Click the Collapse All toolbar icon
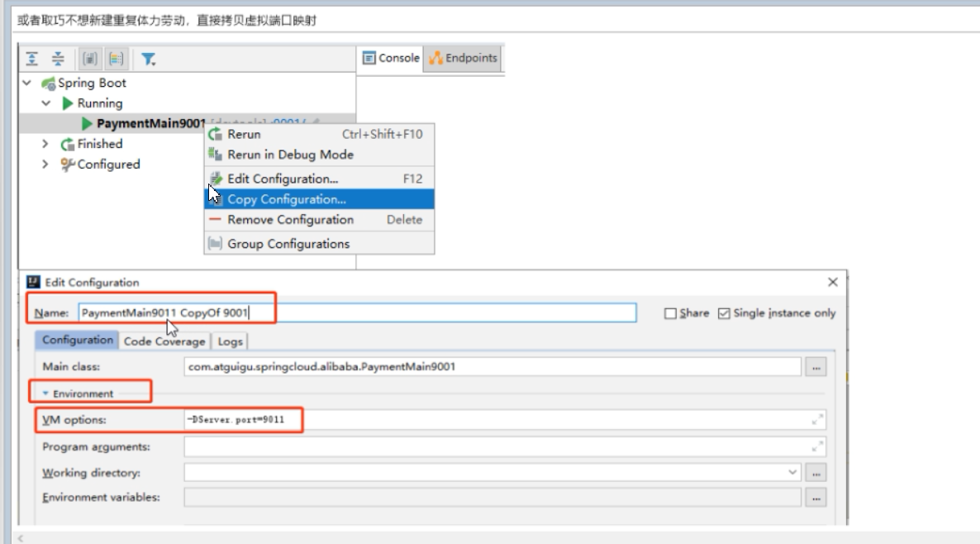The height and width of the screenshot is (544, 980). pos(58,59)
